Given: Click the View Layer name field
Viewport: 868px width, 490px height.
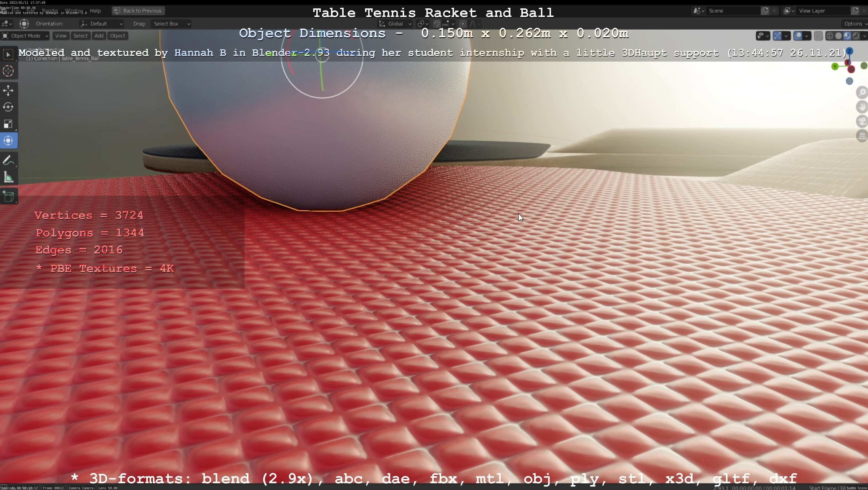Looking at the screenshot, I should [x=823, y=11].
